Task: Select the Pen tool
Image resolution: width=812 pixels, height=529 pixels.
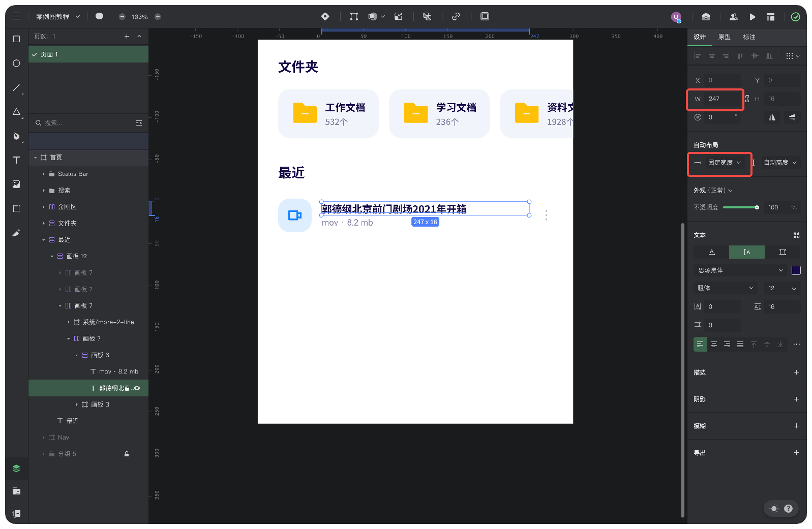Action: click(16, 136)
